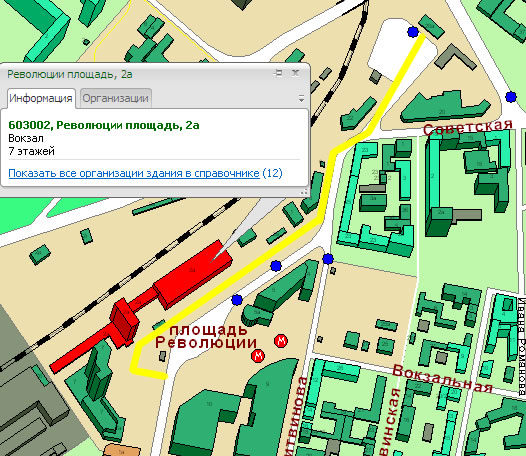Click the red station tower building
526x456 pixels.
[124, 323]
